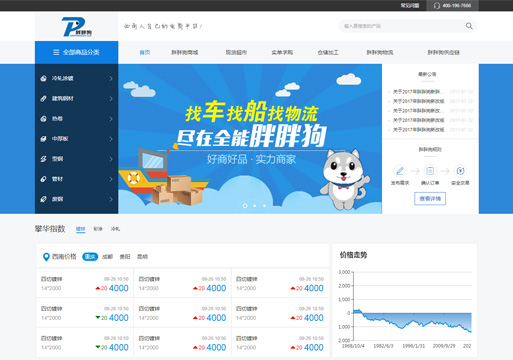This screenshot has height=360, width=513.
Task: Click the 确认订单 clipboard icon
Action: click(430, 171)
